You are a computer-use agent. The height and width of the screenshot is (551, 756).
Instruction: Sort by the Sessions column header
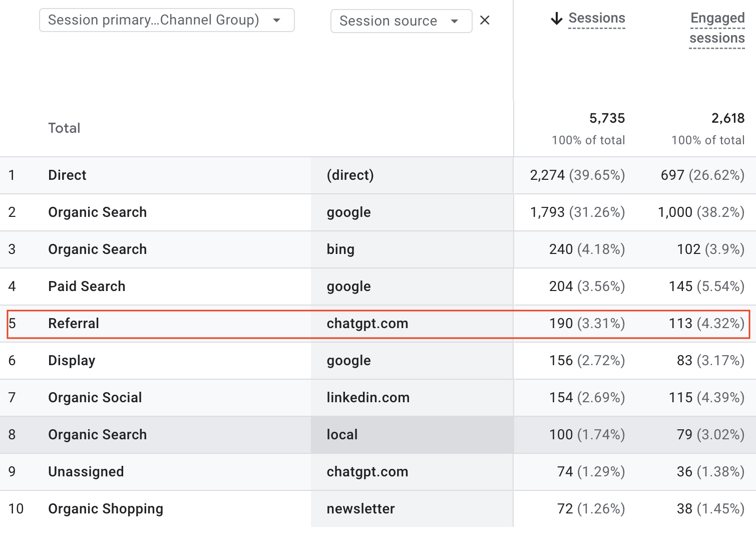pyautogui.click(x=597, y=18)
